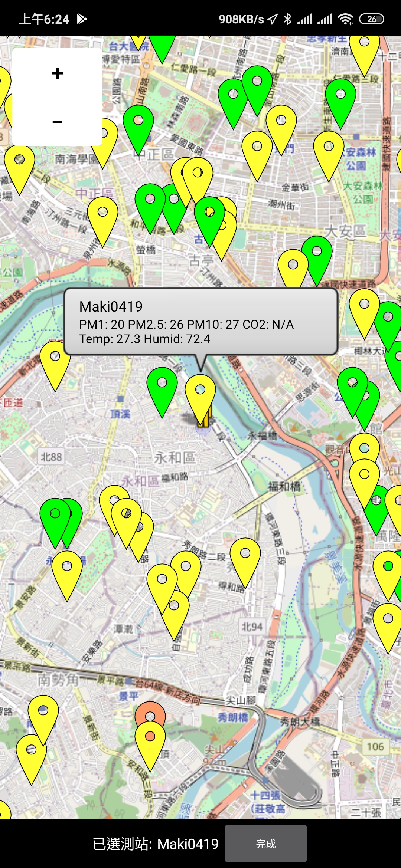Tap the orange station marker near 景平
Screen dimensions: 401x868
tap(150, 711)
